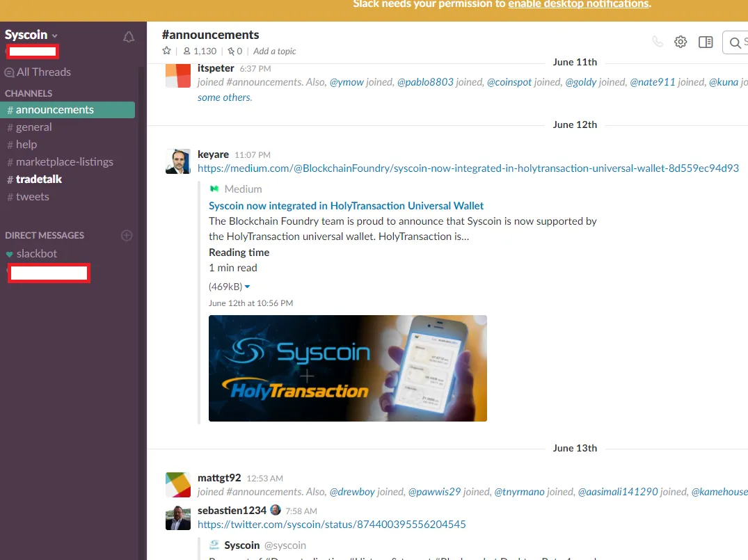Click sebastien1234 username
This screenshot has width=748, height=560.
(232, 511)
